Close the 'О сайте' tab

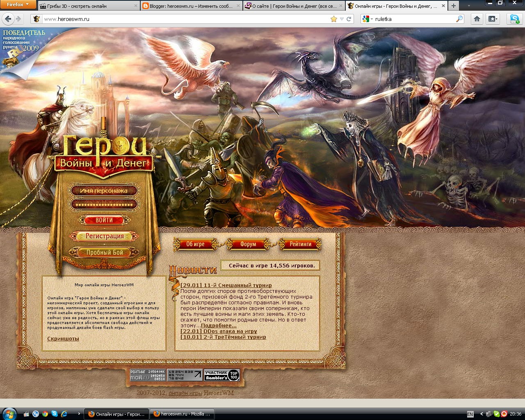point(341,6)
